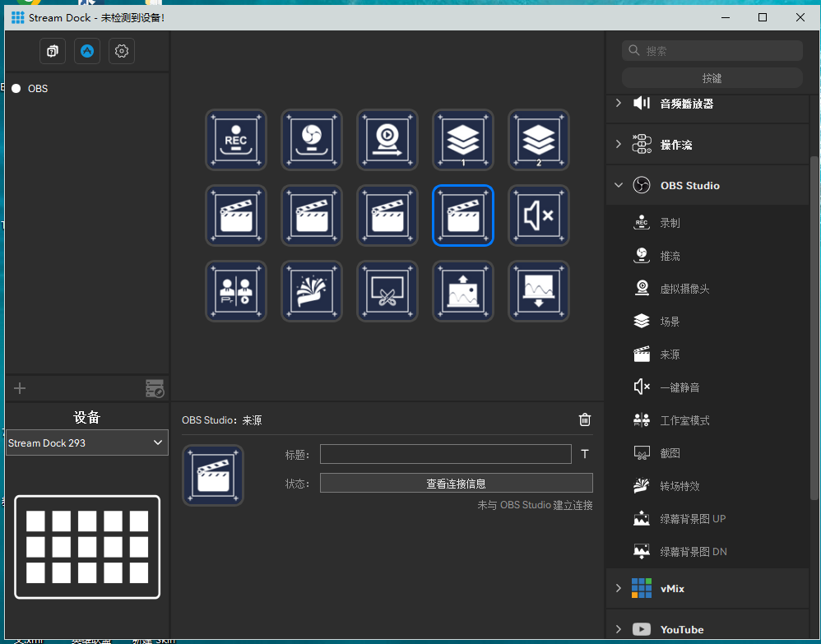The image size is (821, 644).
Task: Click the 标题 title input field
Action: click(446, 454)
